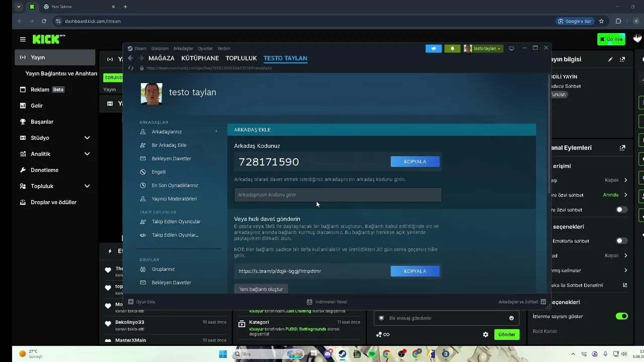Open özel sohbet Anında setting chevron
The height and width of the screenshot is (362, 644).
[x=625, y=195]
